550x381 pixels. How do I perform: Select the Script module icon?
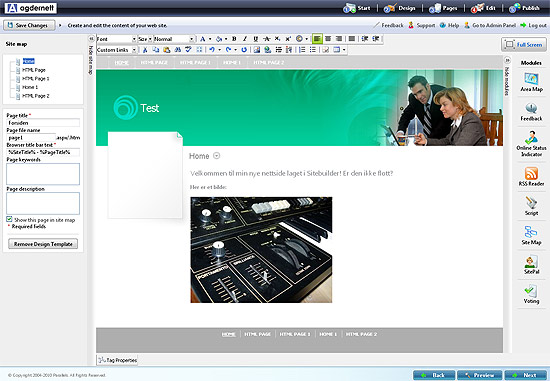(531, 206)
